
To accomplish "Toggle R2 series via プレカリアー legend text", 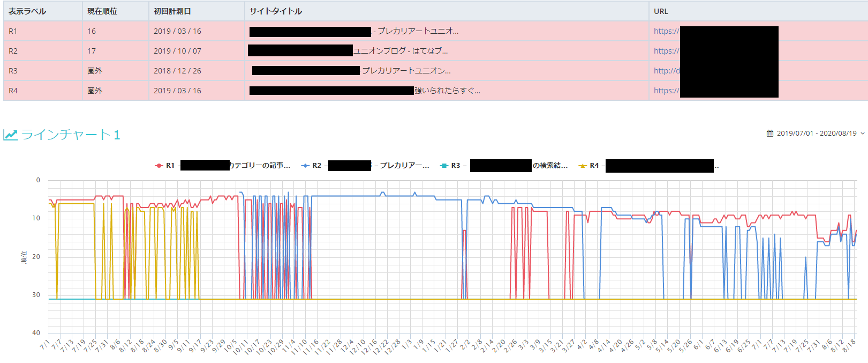I will pos(401,166).
